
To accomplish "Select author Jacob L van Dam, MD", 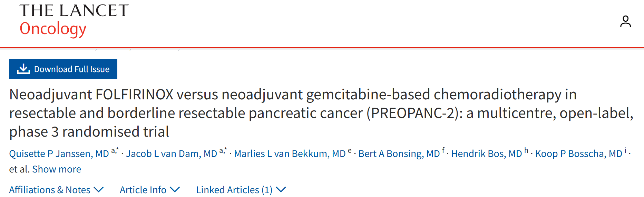I will [x=172, y=154].
